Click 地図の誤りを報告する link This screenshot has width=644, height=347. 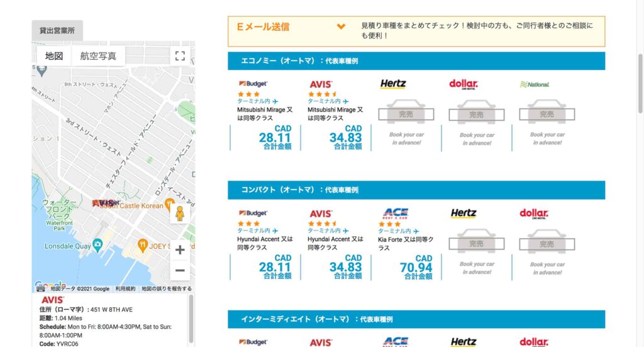point(166,288)
